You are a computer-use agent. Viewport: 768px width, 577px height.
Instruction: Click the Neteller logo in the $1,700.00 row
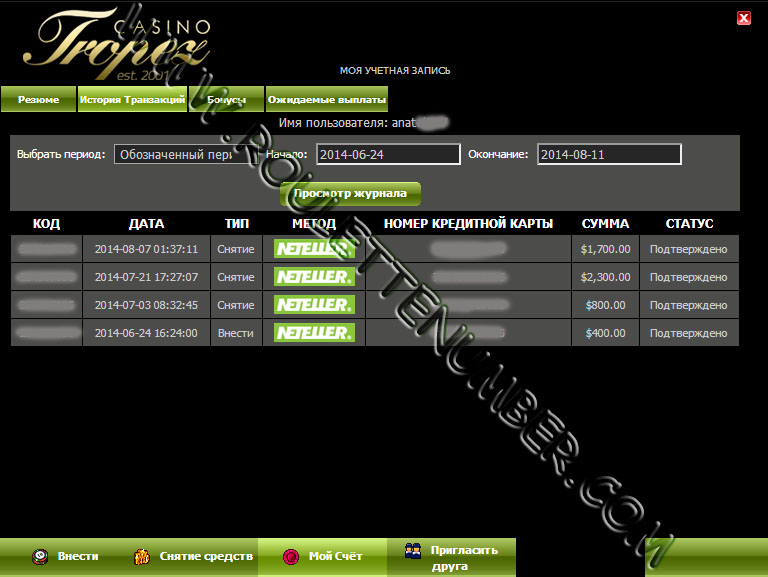coord(314,249)
